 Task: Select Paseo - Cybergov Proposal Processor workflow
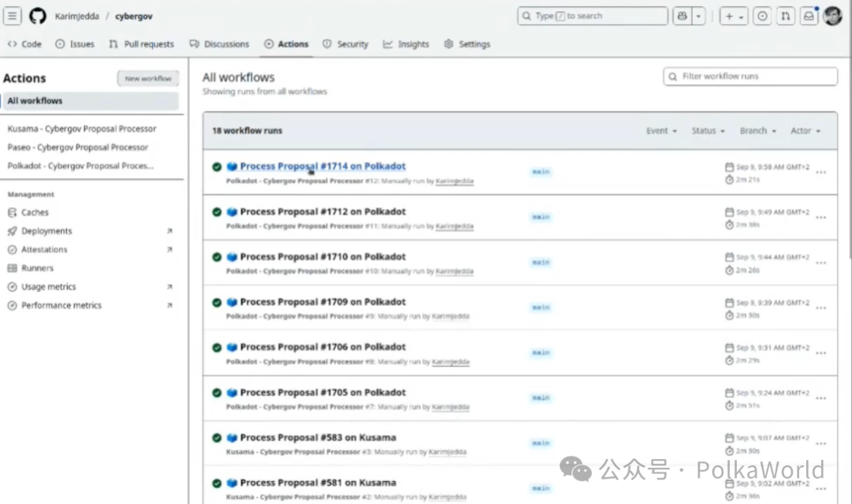(x=77, y=147)
